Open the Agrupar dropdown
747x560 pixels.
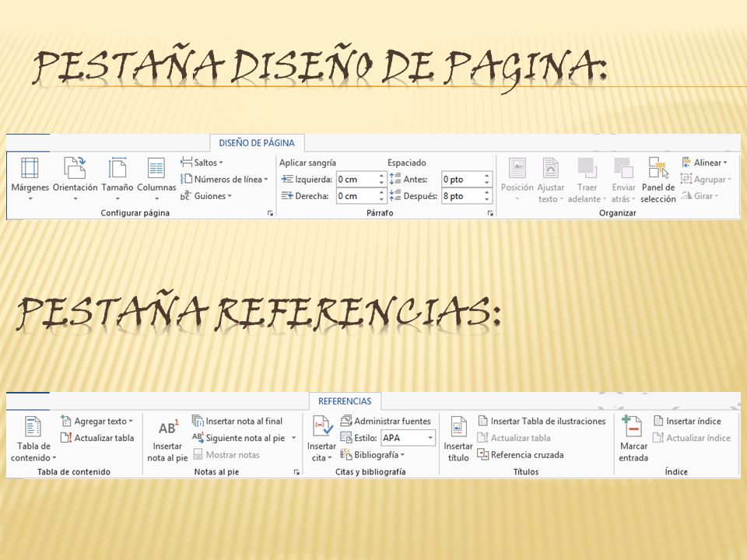[706, 179]
